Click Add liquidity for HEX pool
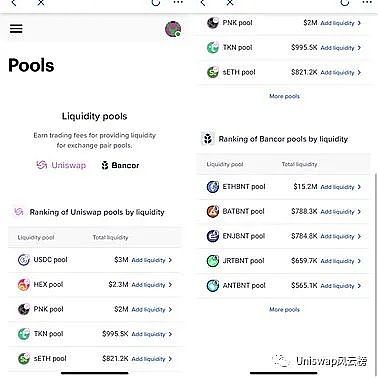 tap(148, 285)
